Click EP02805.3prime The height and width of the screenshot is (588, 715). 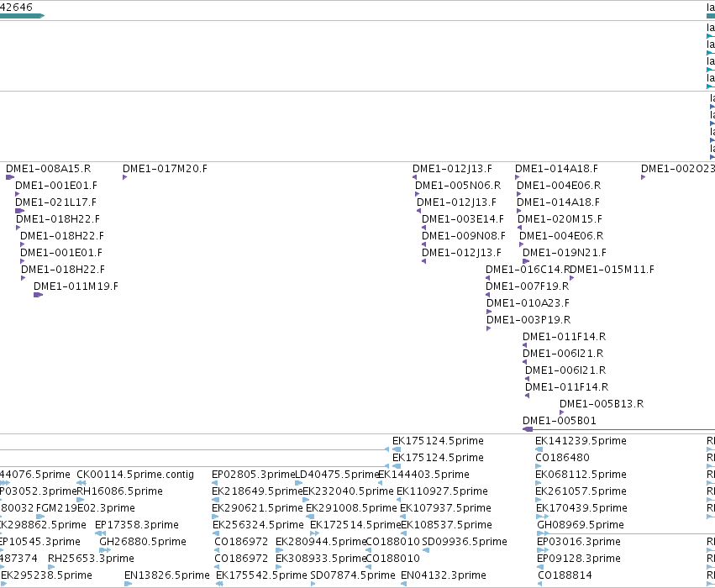tap(254, 475)
